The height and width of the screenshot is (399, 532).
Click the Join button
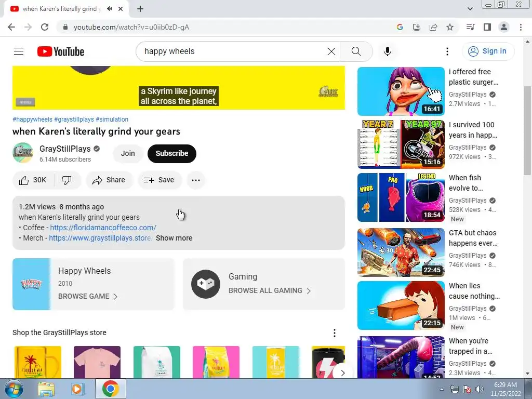click(128, 153)
